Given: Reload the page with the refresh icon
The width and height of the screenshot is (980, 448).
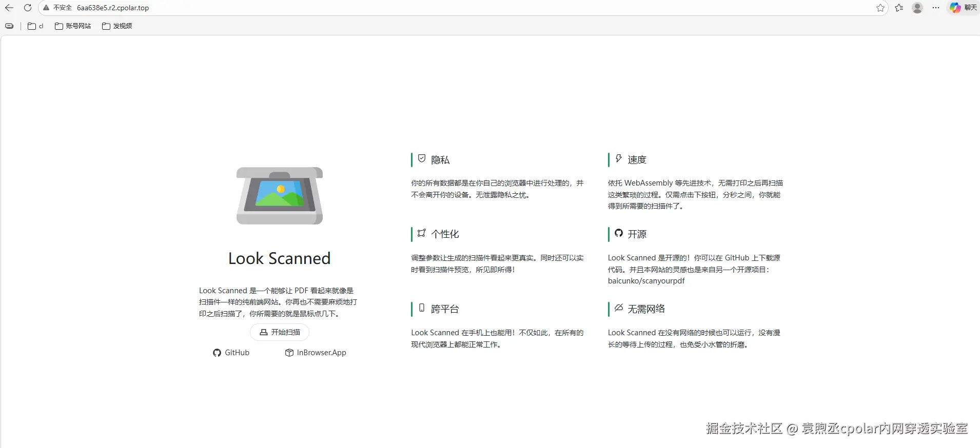Looking at the screenshot, I should [x=28, y=8].
